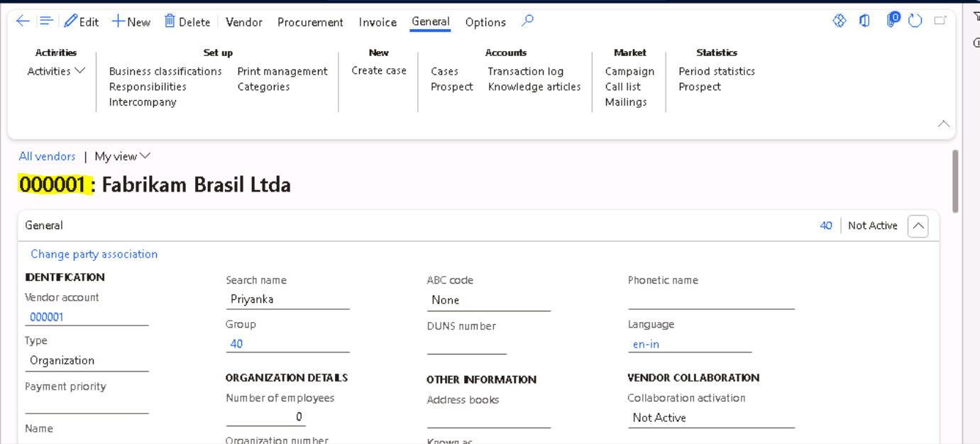Image resolution: width=980 pixels, height=444 pixels.
Task: Switch to the Invoice tab
Action: pyautogui.click(x=378, y=22)
